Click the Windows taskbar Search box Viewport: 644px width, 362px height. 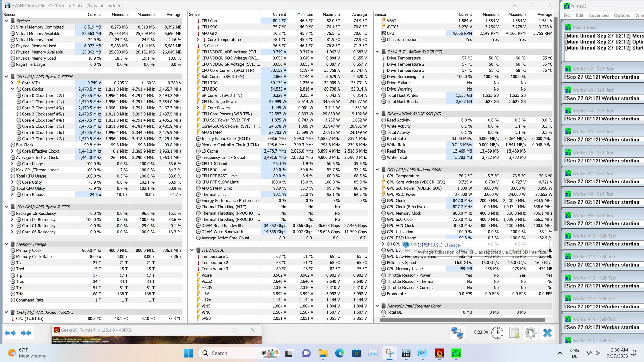click(x=240, y=353)
